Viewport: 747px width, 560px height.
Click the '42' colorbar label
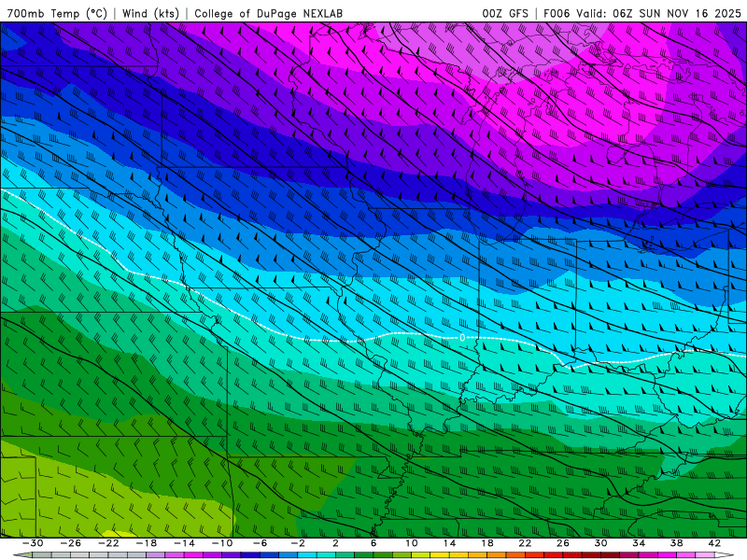714,543
